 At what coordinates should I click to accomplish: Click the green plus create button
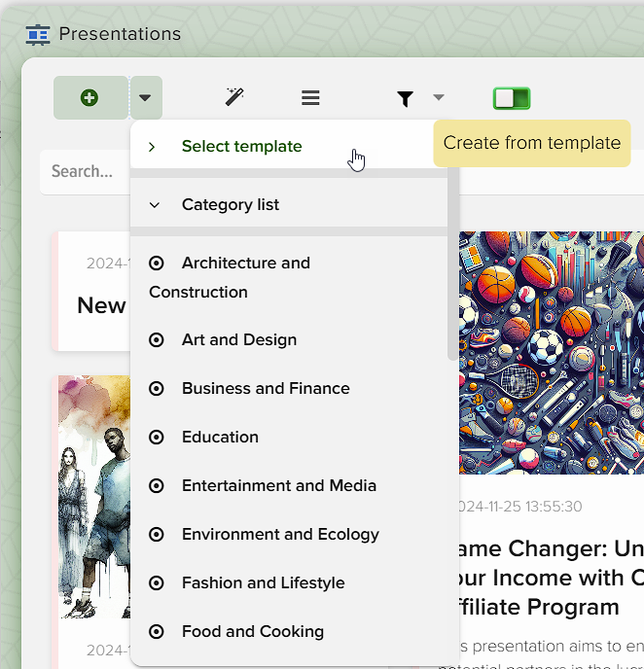click(90, 97)
